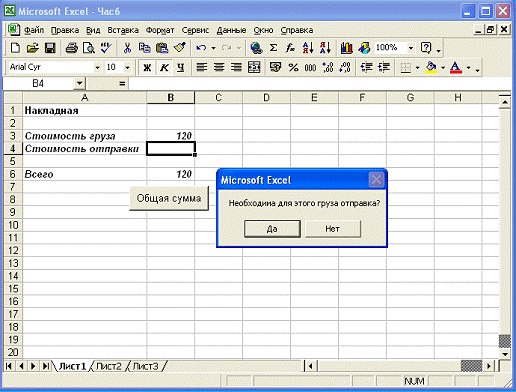
Task: Toggle underline Ч formatting
Action: coord(181,67)
